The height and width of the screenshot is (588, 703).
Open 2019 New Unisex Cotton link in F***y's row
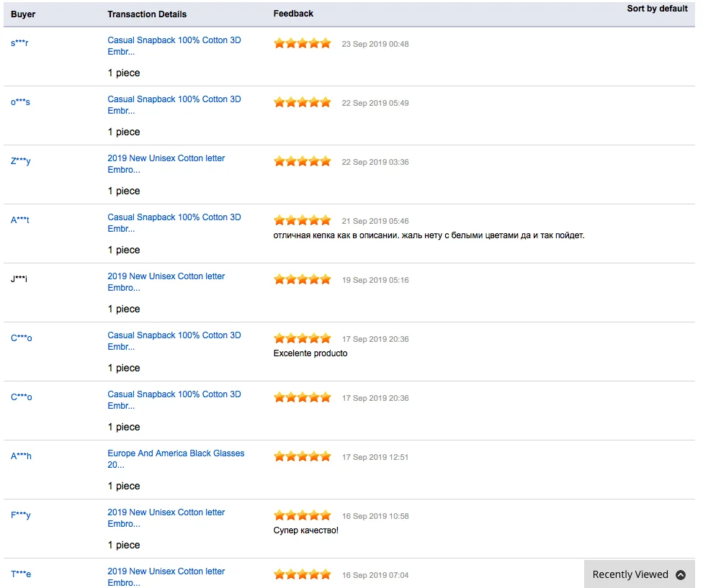pos(166,517)
